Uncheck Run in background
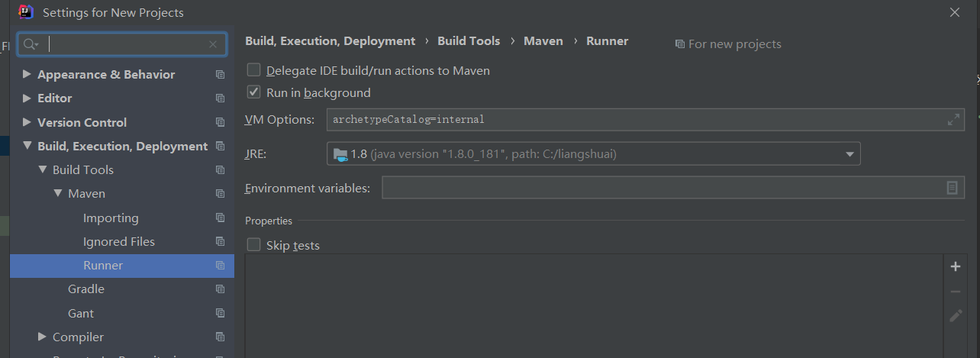The width and height of the screenshot is (980, 358). click(x=254, y=92)
